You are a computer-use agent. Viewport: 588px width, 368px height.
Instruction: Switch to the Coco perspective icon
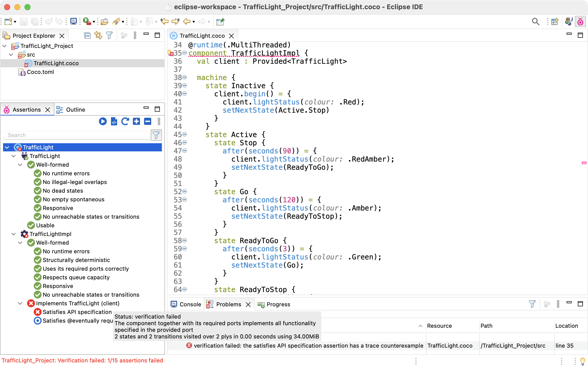[580, 22]
